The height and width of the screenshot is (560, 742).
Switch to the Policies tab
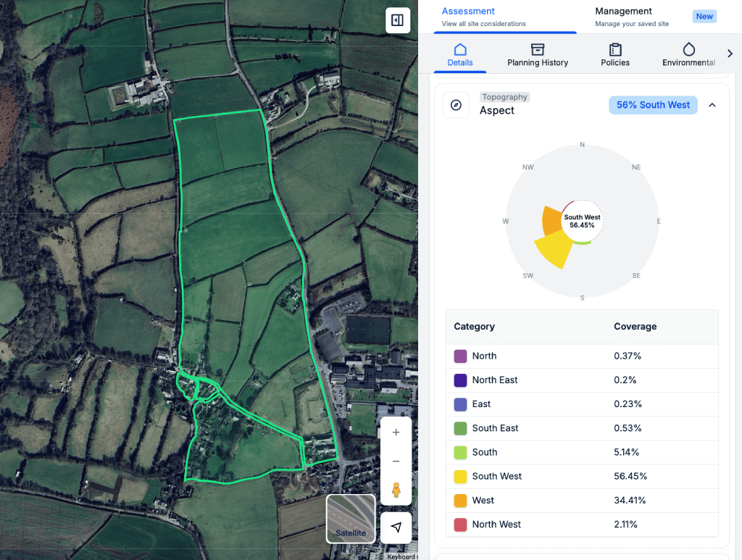[615, 55]
